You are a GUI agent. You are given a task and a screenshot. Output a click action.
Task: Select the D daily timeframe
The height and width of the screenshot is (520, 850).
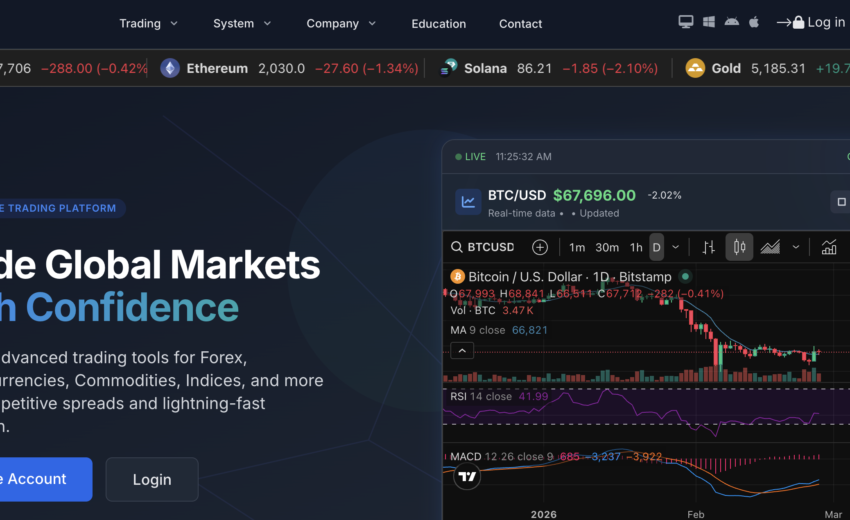656,247
